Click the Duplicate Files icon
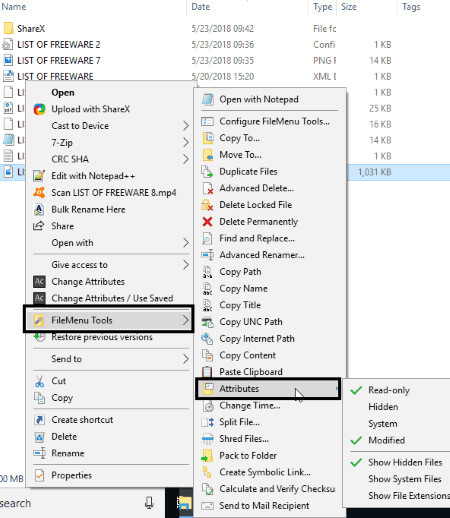 click(x=207, y=171)
